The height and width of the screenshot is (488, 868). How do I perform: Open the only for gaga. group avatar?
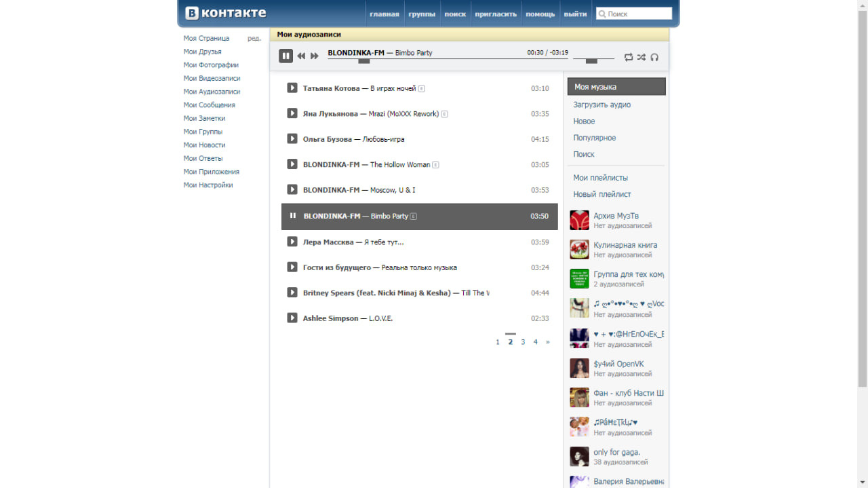[579, 456]
